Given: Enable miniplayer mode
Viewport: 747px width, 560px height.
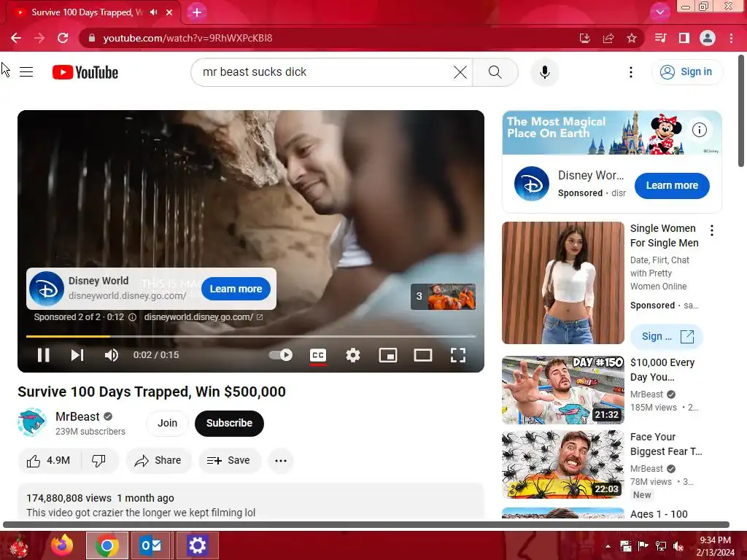Looking at the screenshot, I should pyautogui.click(x=388, y=355).
